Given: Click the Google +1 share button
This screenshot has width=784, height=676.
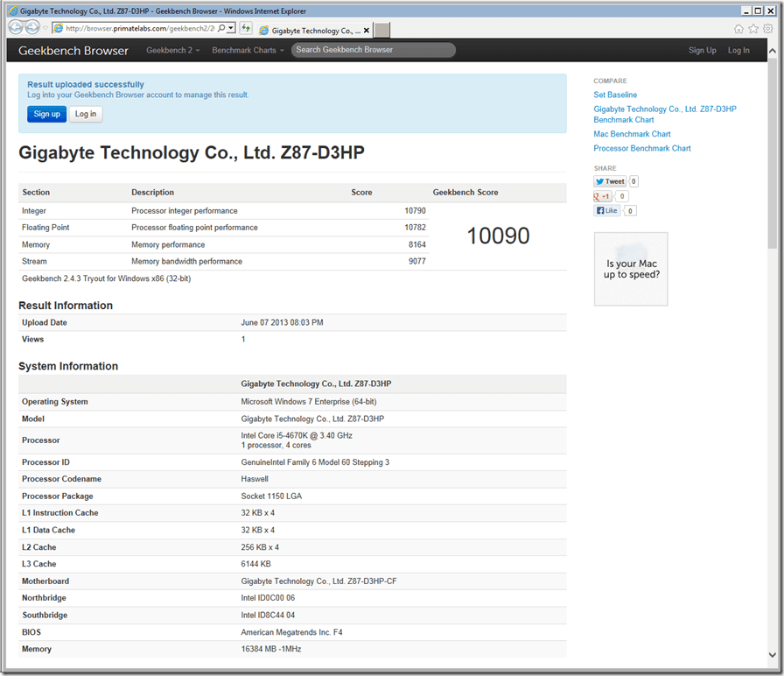Looking at the screenshot, I should coord(603,196).
